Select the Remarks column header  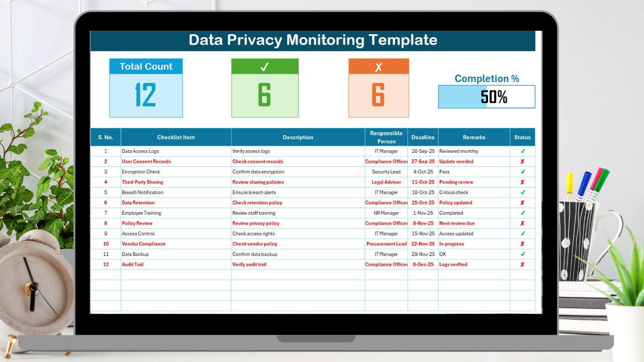click(474, 137)
